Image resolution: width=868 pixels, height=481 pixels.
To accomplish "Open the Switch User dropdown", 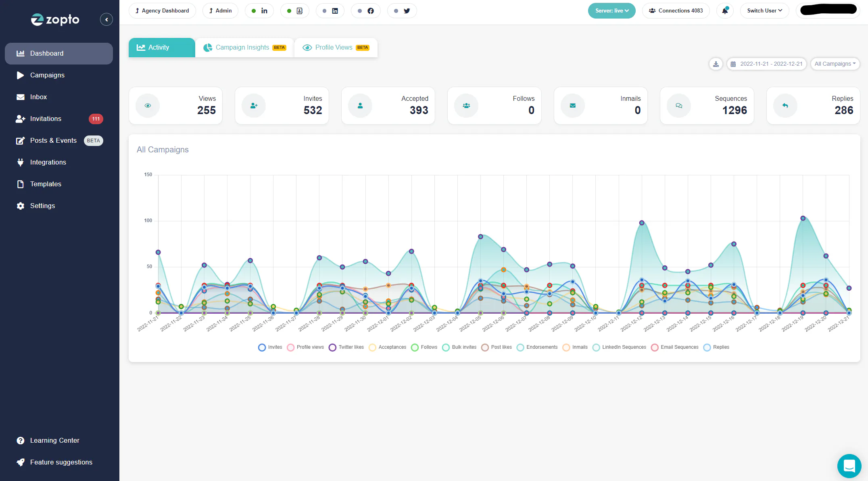I will coord(764,11).
